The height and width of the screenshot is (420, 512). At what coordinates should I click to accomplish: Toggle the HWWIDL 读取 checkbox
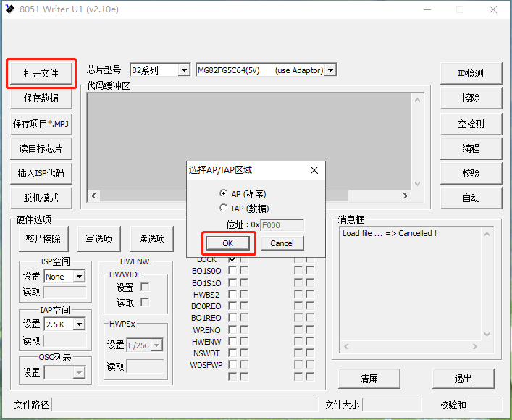click(145, 302)
